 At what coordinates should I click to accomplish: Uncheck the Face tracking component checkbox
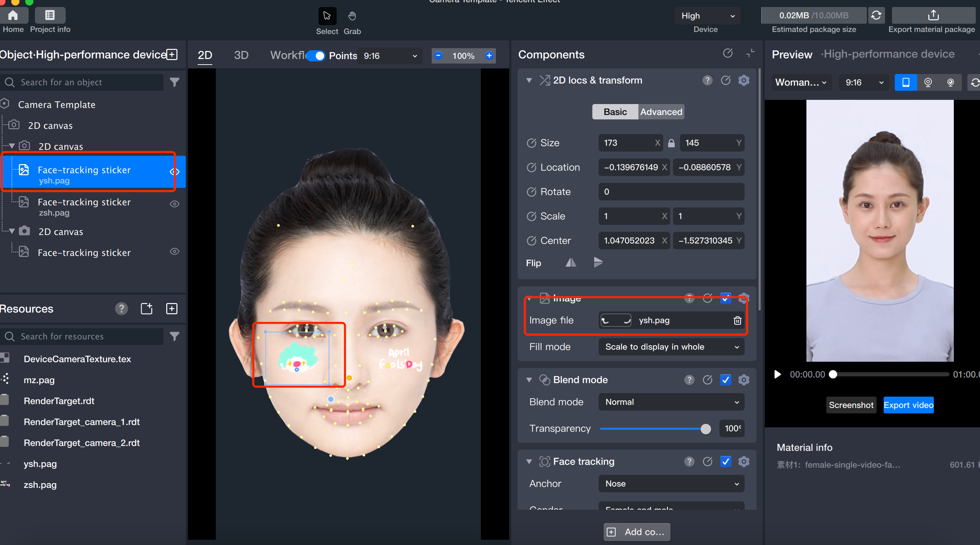tap(725, 461)
